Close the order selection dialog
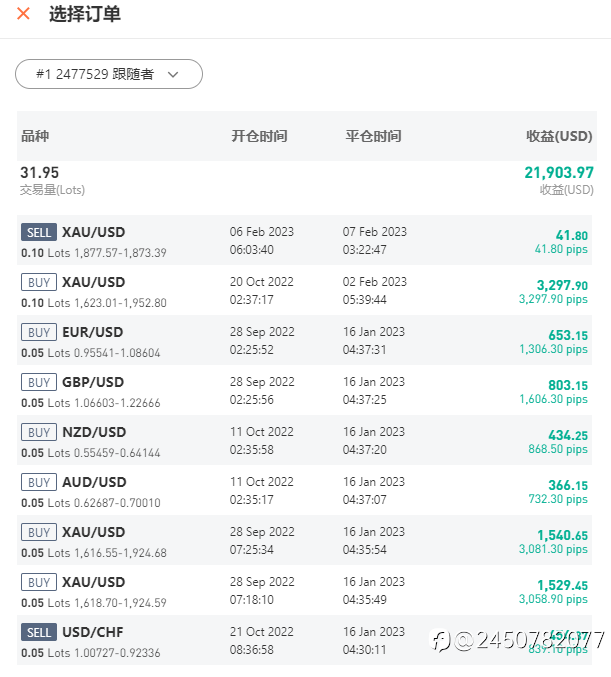Viewport: 611px width, 677px height. coord(23,14)
